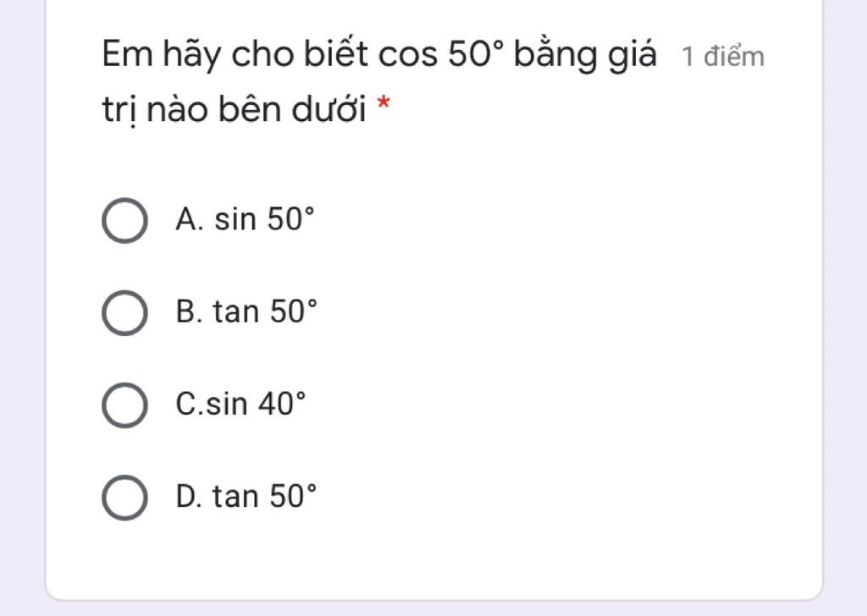Click the lavender background right of the card
Image resolution: width=867 pixels, height=616 pixels.
point(845,305)
